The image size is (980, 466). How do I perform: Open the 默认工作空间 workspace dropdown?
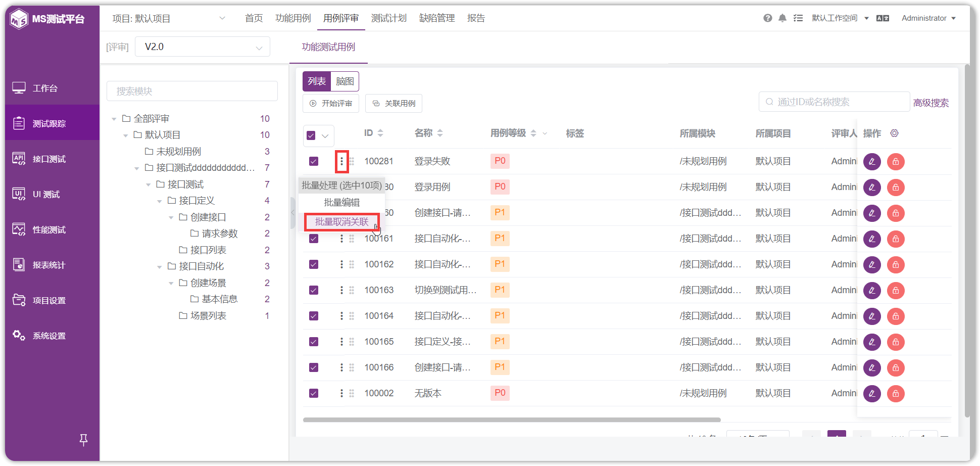coord(840,18)
